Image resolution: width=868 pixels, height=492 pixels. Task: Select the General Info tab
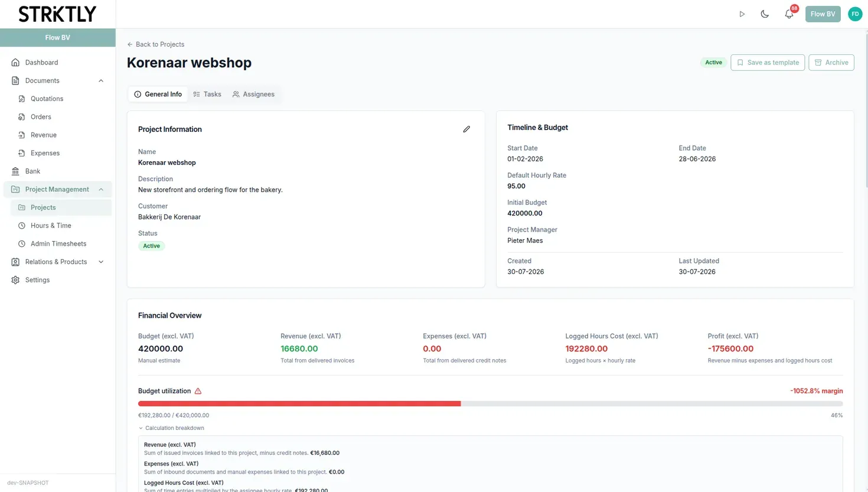pyautogui.click(x=158, y=95)
